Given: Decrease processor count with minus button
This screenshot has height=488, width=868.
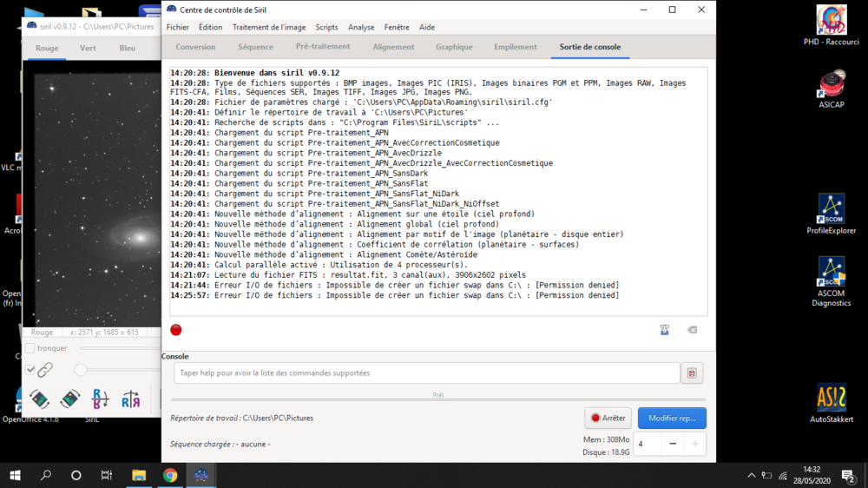Looking at the screenshot, I should coord(673,444).
